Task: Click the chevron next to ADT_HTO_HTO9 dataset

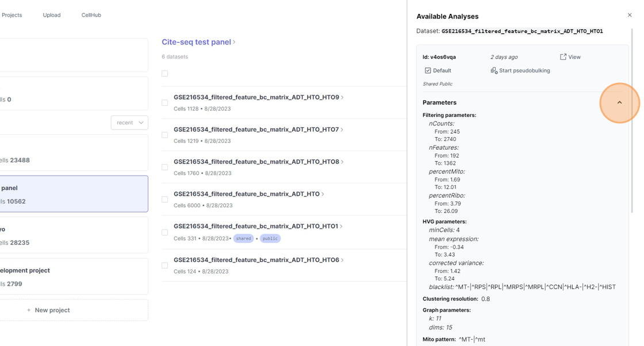Action: (x=343, y=97)
